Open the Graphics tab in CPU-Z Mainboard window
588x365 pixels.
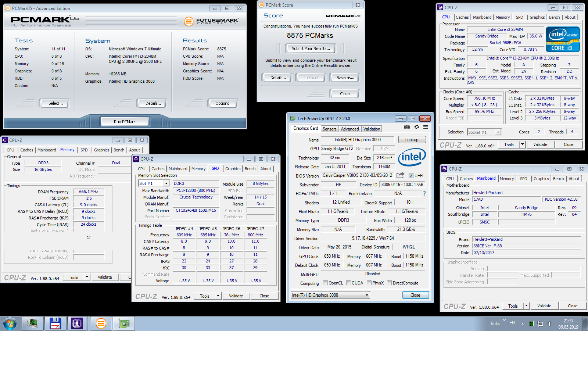click(x=541, y=179)
